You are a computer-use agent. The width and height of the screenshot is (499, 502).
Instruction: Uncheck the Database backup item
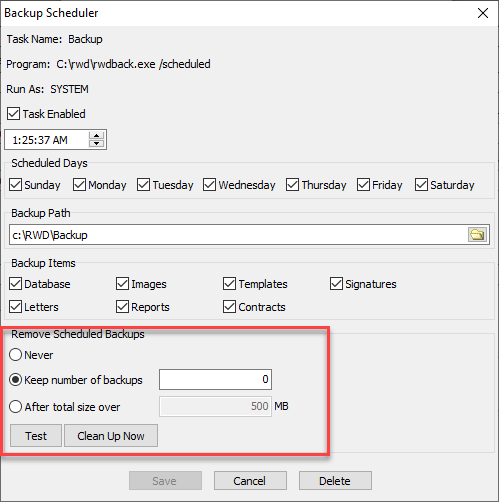[x=15, y=284]
